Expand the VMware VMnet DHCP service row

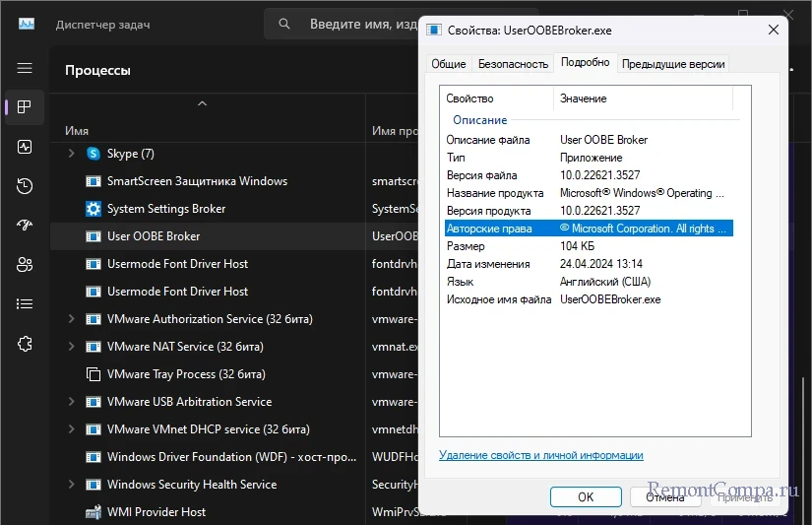(x=72, y=429)
